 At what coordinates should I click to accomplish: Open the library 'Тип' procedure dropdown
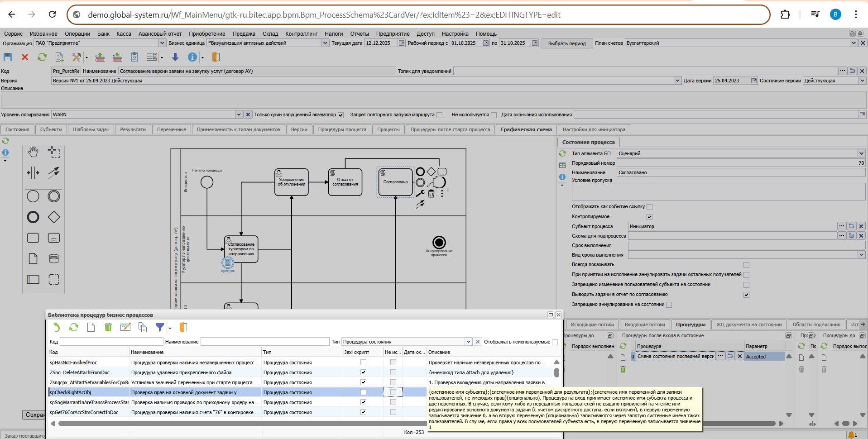[468, 342]
